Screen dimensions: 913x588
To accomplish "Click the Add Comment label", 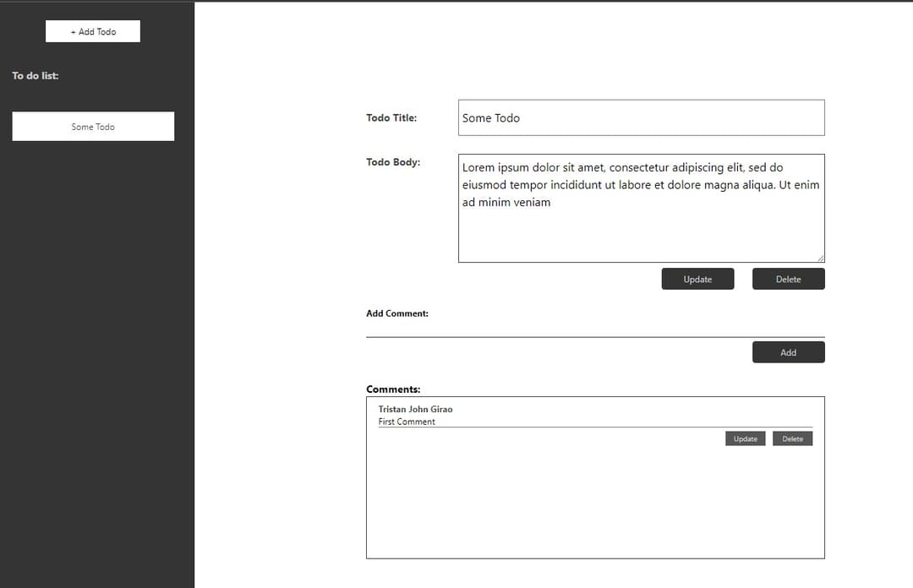I will pyautogui.click(x=397, y=313).
